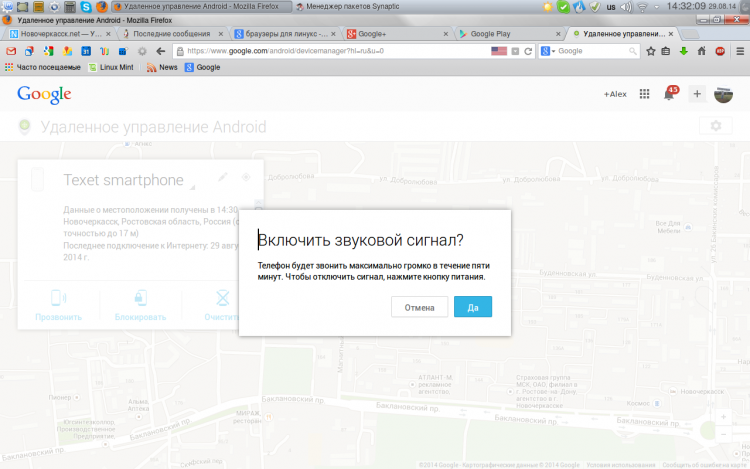This screenshot has width=750, height=469.
Task: Go to the home page icon
Action: point(702,51)
